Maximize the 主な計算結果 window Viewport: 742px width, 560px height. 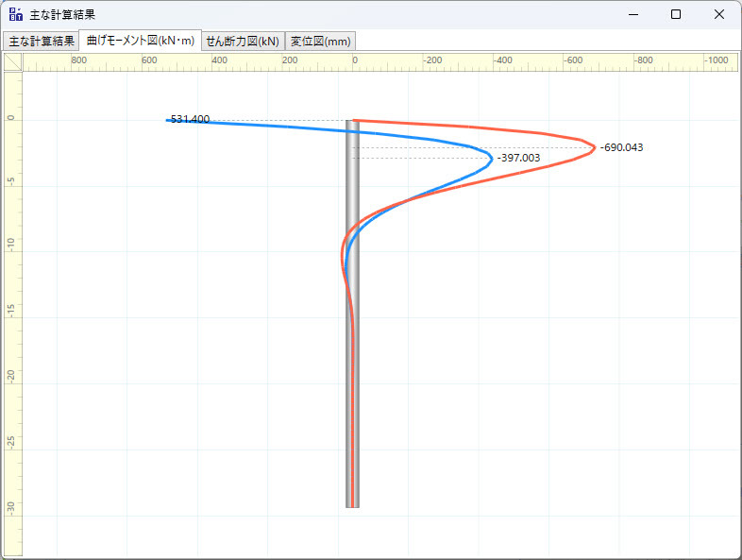coord(676,15)
